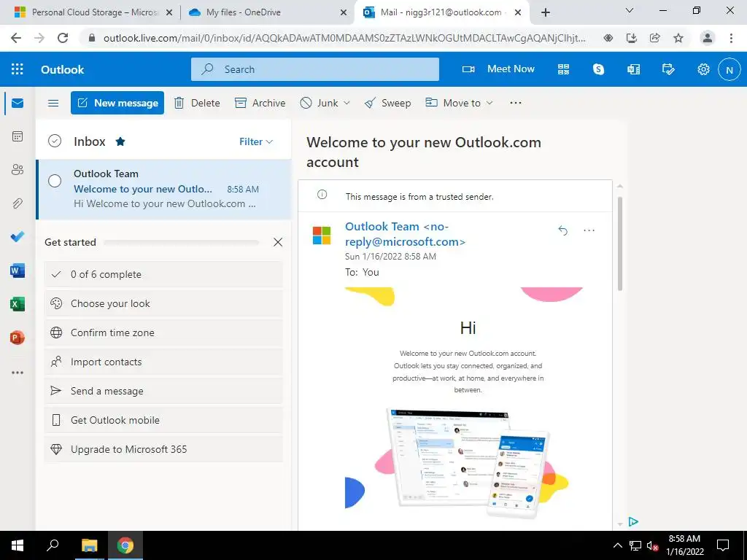747x560 pixels.
Task: Open Outlook settings gear
Action: click(x=704, y=69)
